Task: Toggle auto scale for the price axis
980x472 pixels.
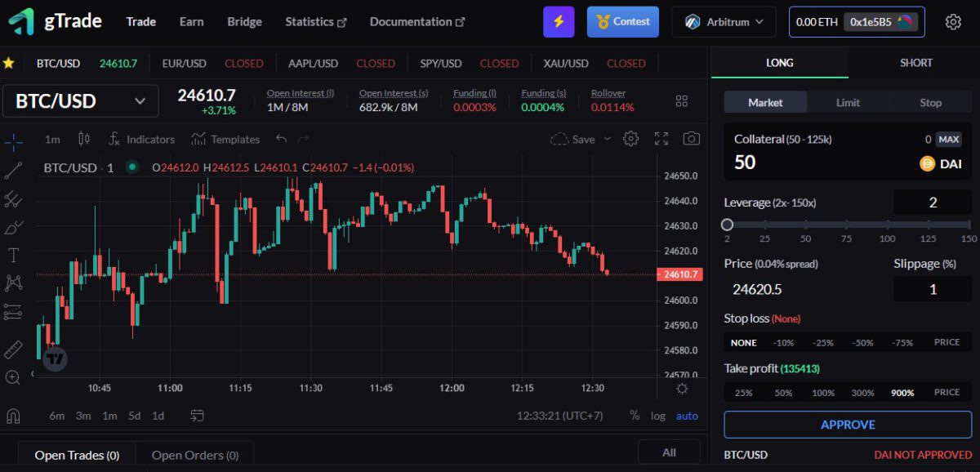Action: pyautogui.click(x=687, y=416)
